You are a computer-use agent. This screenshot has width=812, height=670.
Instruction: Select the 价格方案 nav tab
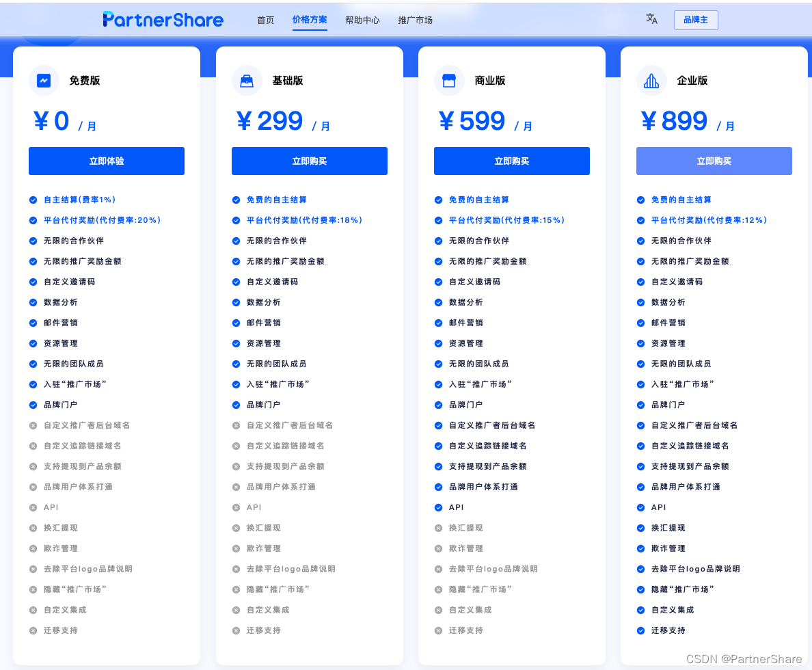[x=310, y=20]
